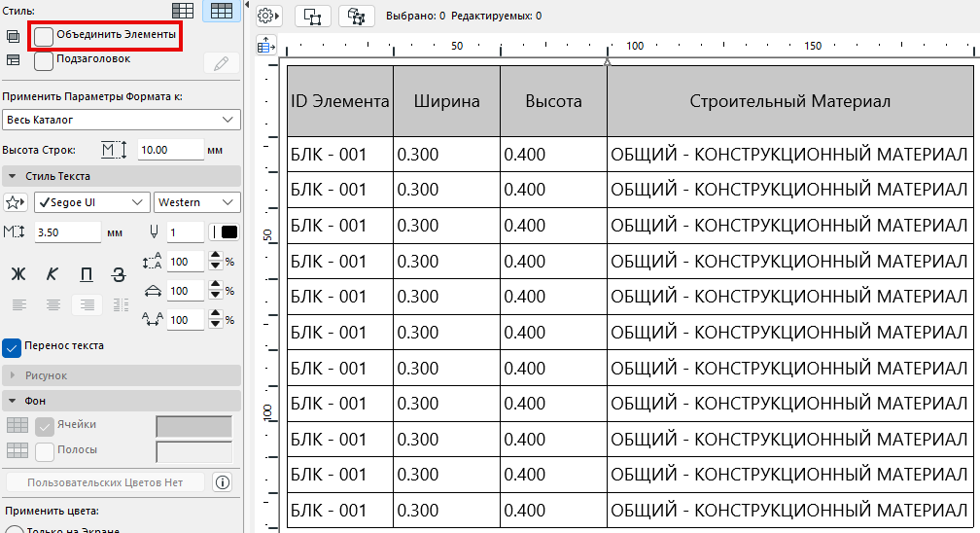Click the column marker triangle on ruler
The height and width of the screenshot is (533, 980).
(607, 62)
